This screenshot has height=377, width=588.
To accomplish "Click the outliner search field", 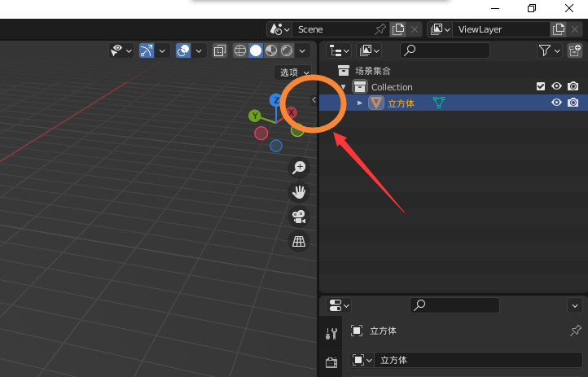I will 445,50.
